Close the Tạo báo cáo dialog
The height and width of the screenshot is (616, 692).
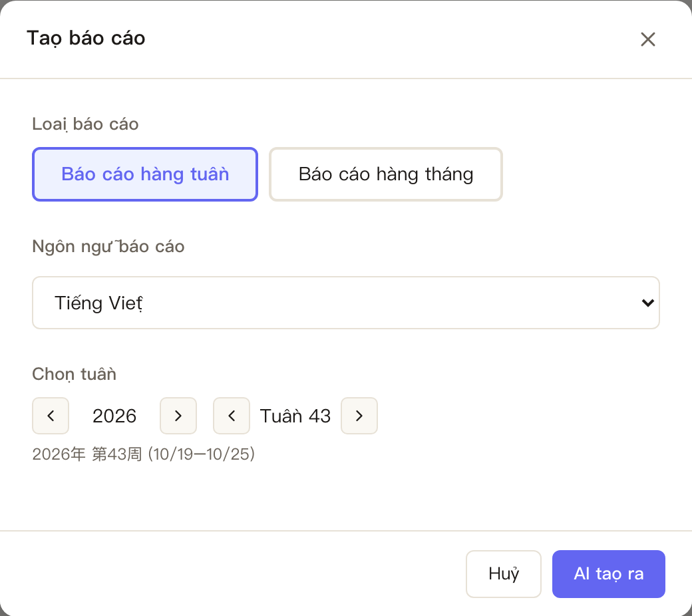point(647,39)
